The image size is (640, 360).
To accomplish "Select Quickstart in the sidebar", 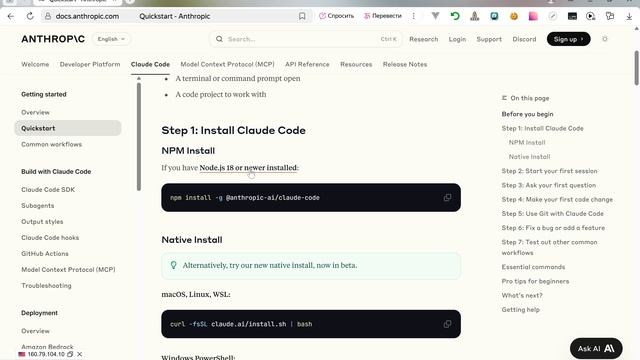I will (68, 128).
